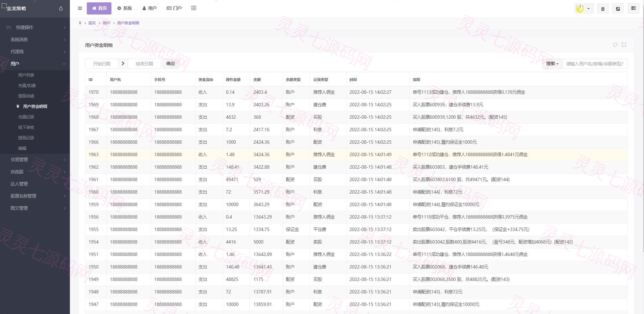Expand 股票名称管理 sidebar section
This screenshot has height=314, width=644.
35,196
